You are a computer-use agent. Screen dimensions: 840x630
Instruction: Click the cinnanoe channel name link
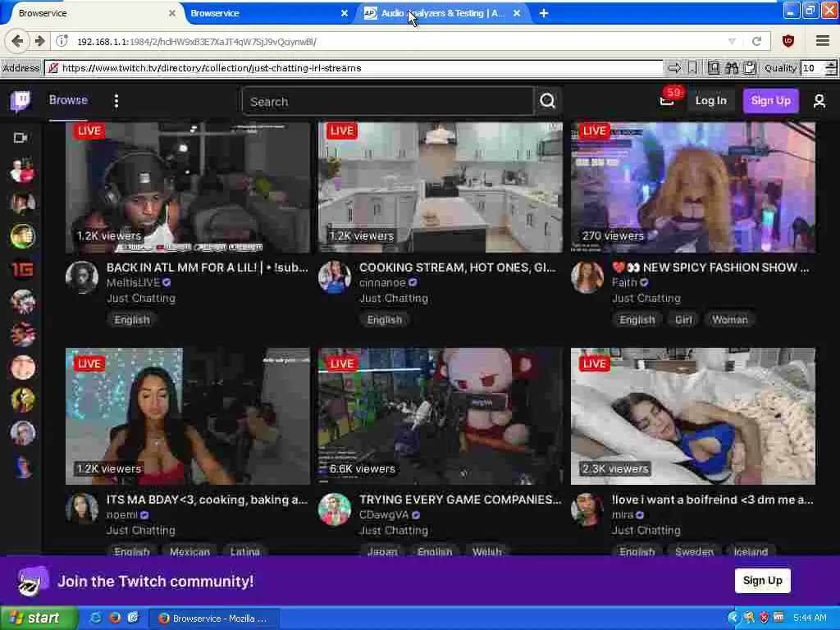point(382,282)
